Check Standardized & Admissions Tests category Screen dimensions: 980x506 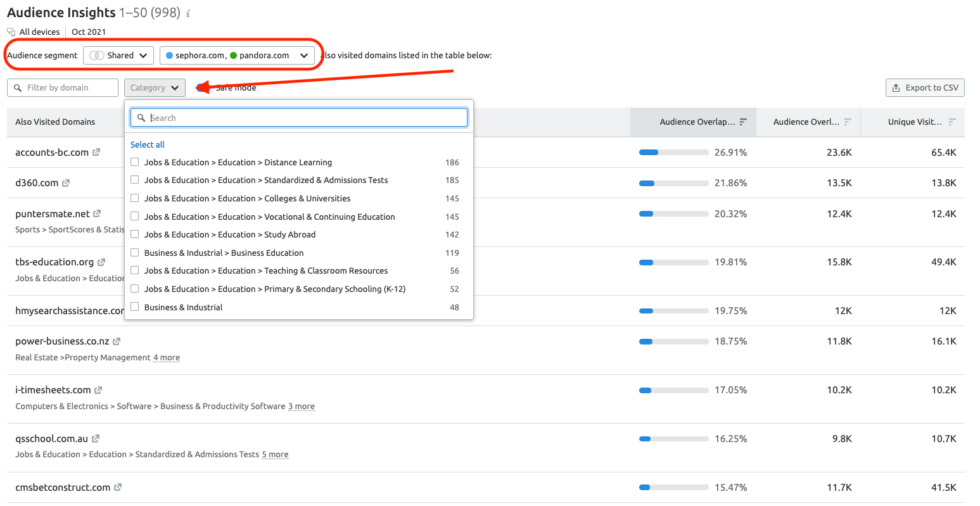coord(134,180)
